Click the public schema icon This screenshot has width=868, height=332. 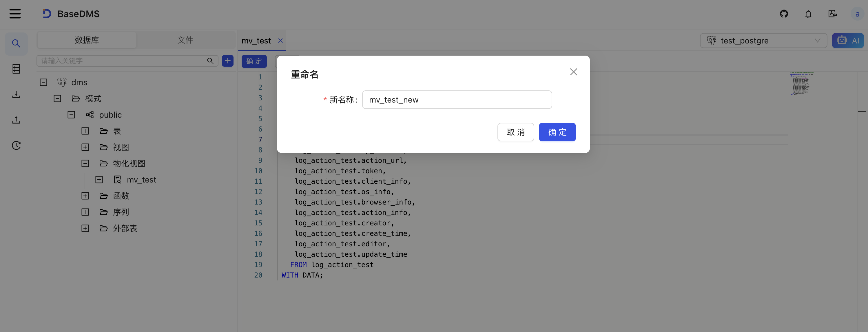[x=90, y=115]
